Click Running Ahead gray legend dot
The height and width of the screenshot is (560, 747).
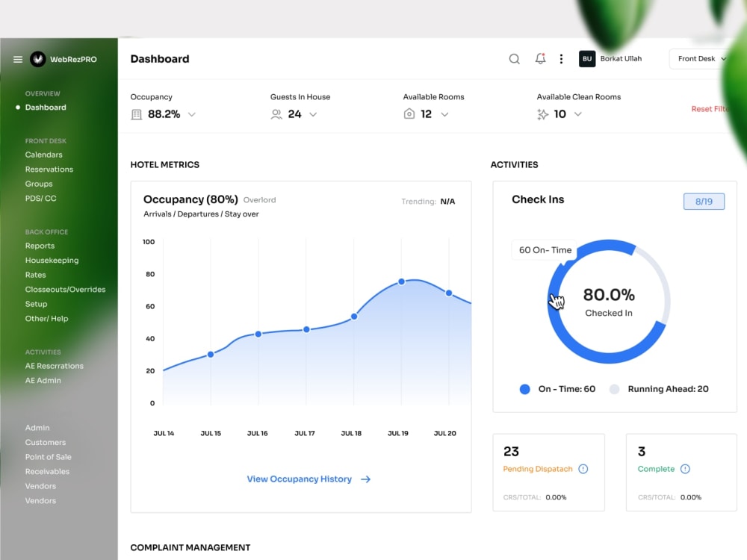coord(614,389)
